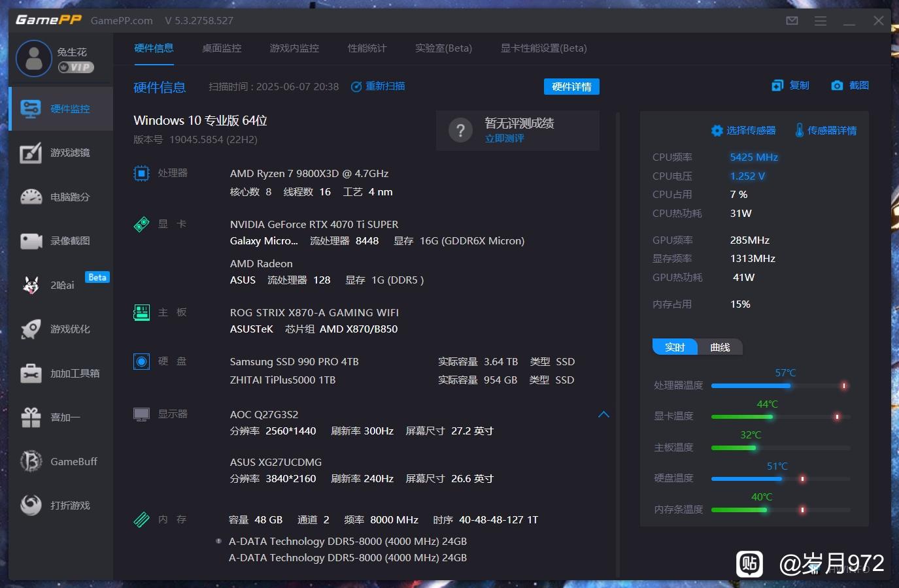Screen dimensions: 899x588
Task: Open the hamburger menu in title bar
Action: 821,21
